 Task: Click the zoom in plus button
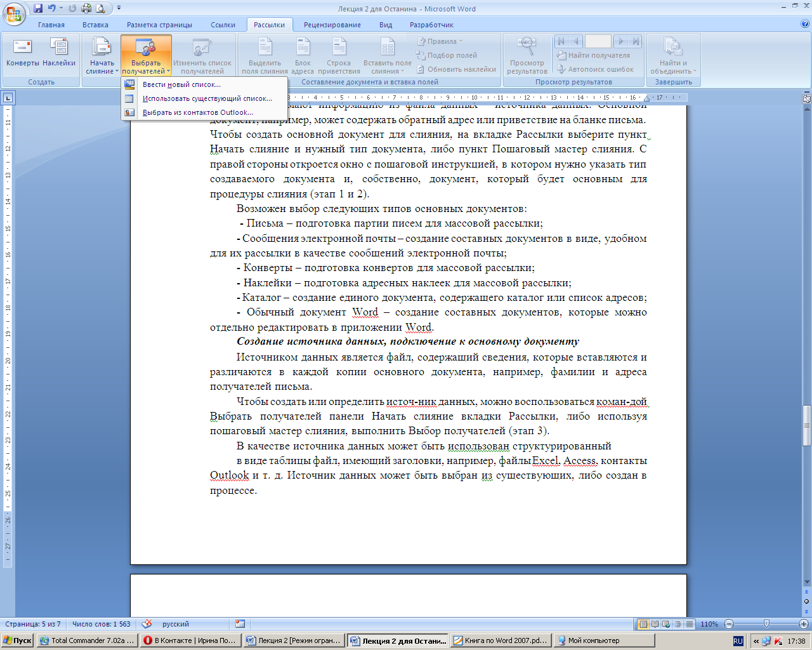coord(804,624)
